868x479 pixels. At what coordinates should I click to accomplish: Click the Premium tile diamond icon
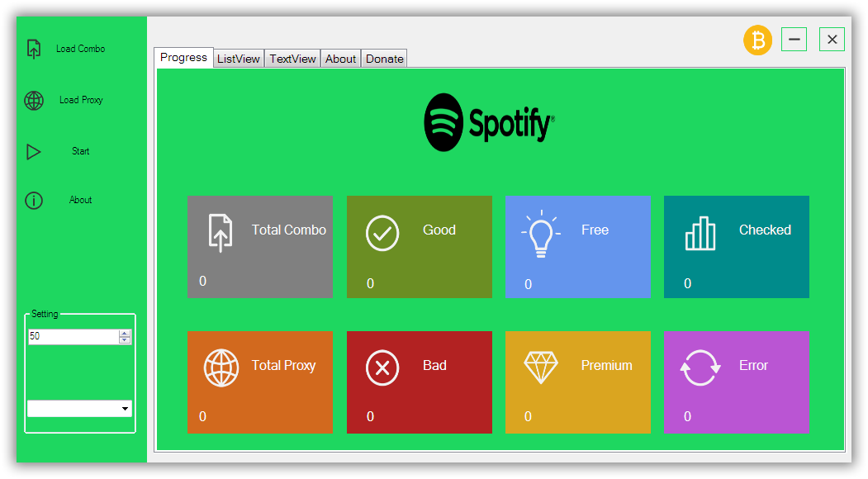541,368
